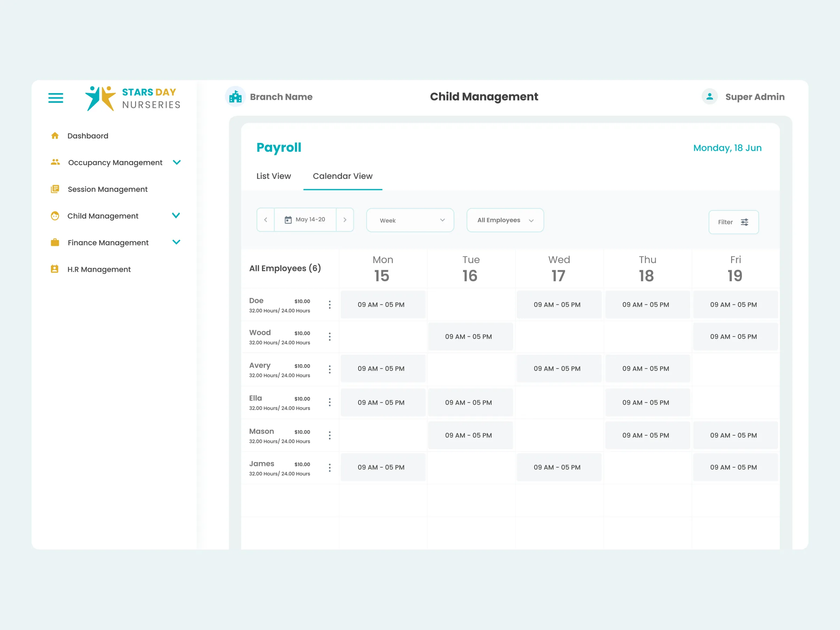Click employee name Avery
The width and height of the screenshot is (840, 630).
click(x=260, y=365)
